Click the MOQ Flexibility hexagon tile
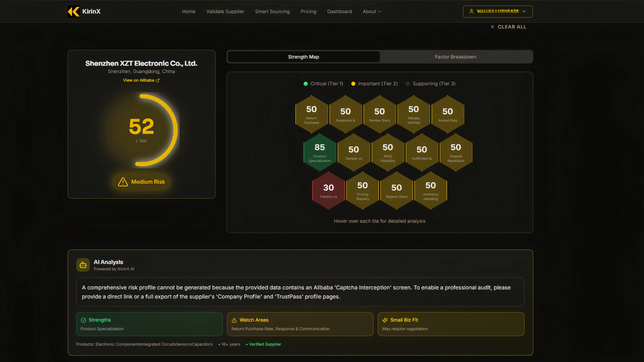Image resolution: width=644 pixels, height=362 pixels. pos(388,152)
